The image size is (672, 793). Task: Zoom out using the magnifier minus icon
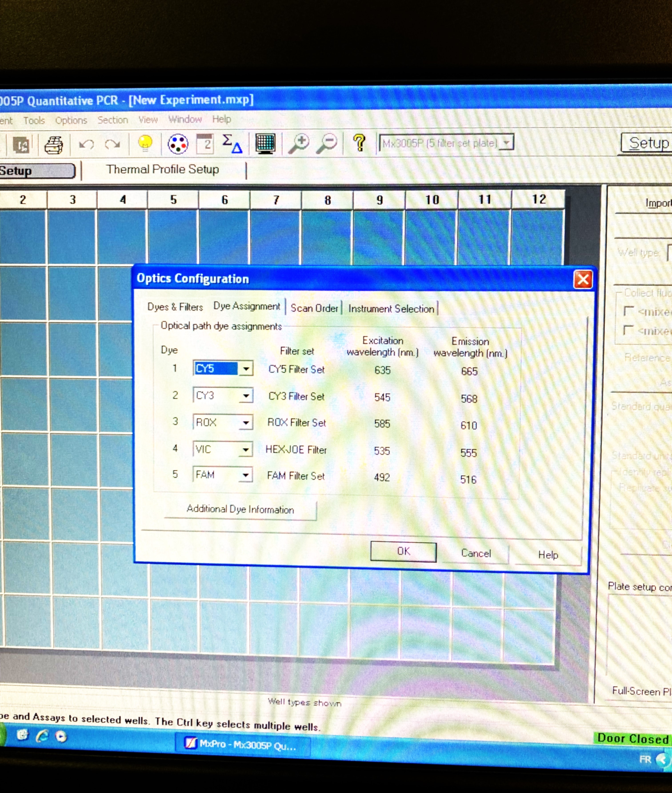[x=328, y=143]
